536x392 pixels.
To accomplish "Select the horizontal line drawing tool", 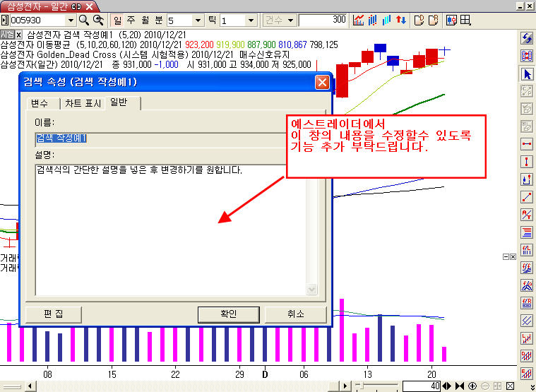I will tap(526, 143).
